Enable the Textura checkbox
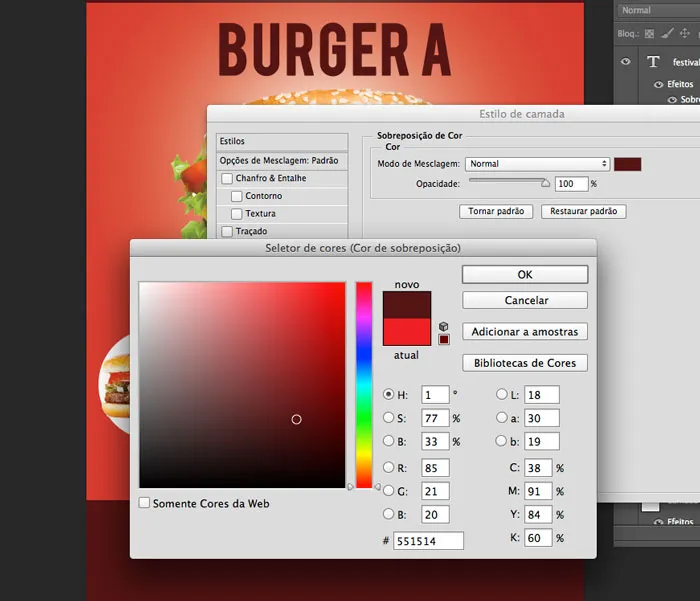700x601 pixels. pos(237,214)
